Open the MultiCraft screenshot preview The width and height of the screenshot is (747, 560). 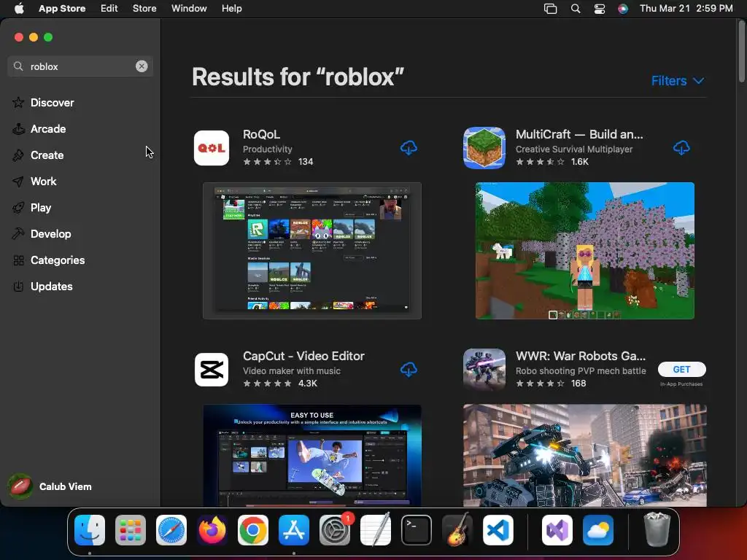(x=584, y=251)
